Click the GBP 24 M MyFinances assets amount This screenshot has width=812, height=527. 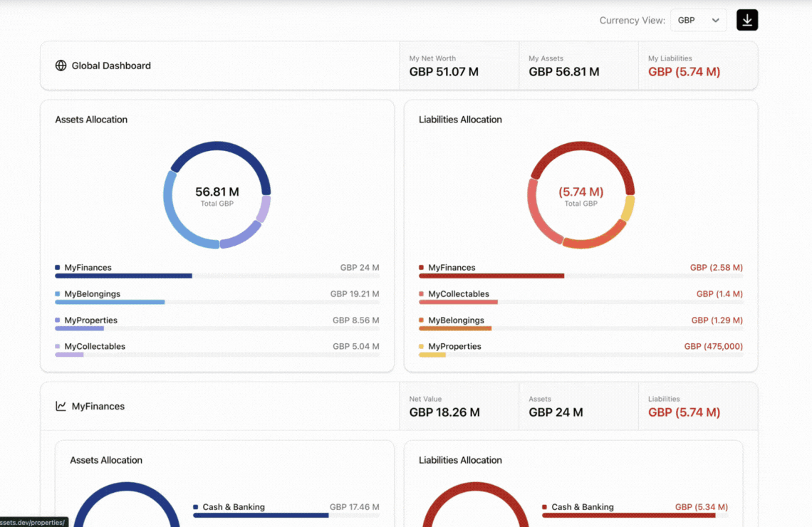360,268
